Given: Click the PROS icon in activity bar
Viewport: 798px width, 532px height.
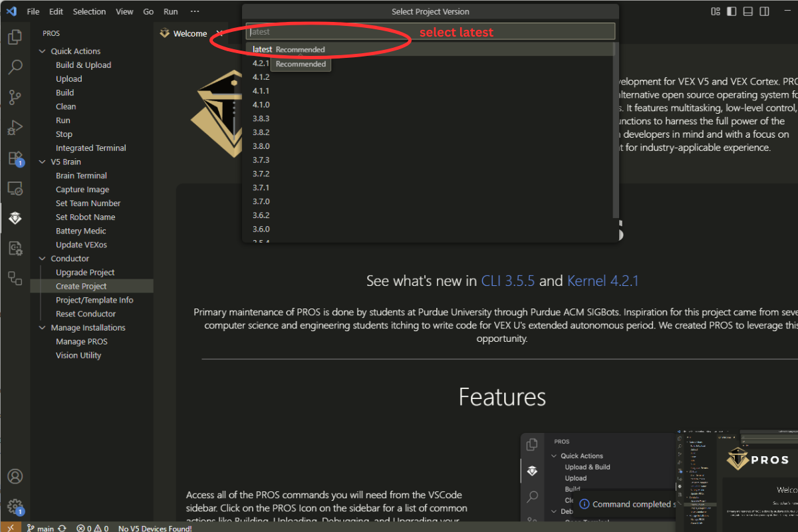Looking at the screenshot, I should click(15, 218).
